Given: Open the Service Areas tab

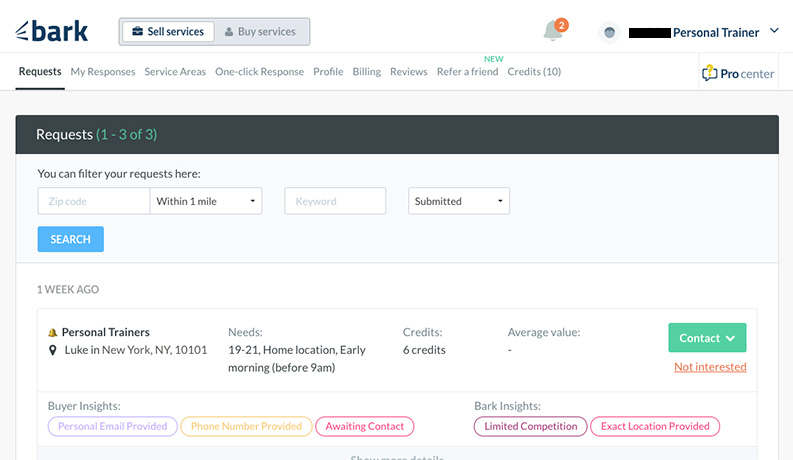Looking at the screenshot, I should [x=175, y=72].
